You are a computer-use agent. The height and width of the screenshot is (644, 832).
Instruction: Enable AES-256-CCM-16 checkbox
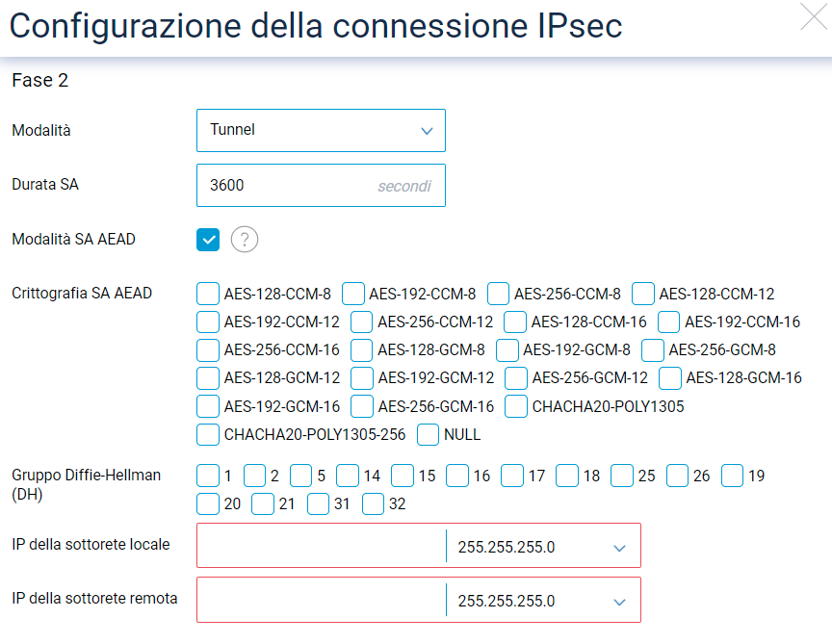(208, 349)
